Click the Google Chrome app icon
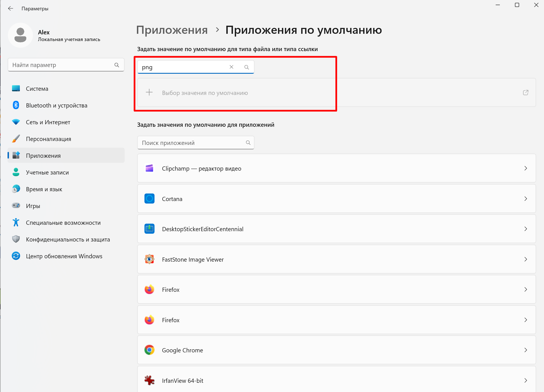The image size is (544, 392). click(x=149, y=350)
